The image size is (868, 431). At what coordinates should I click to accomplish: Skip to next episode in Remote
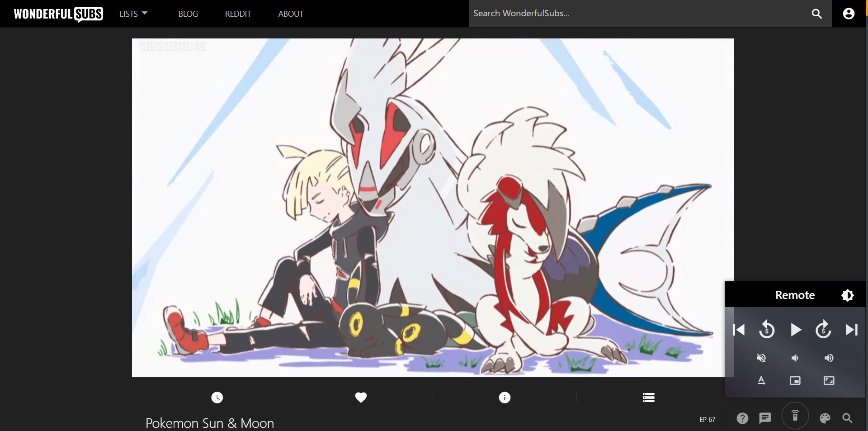(x=852, y=330)
